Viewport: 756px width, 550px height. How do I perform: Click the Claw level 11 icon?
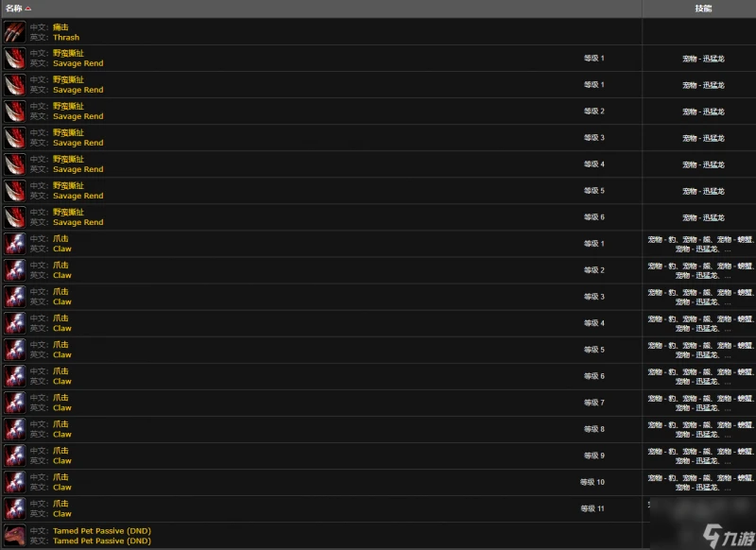click(x=14, y=508)
